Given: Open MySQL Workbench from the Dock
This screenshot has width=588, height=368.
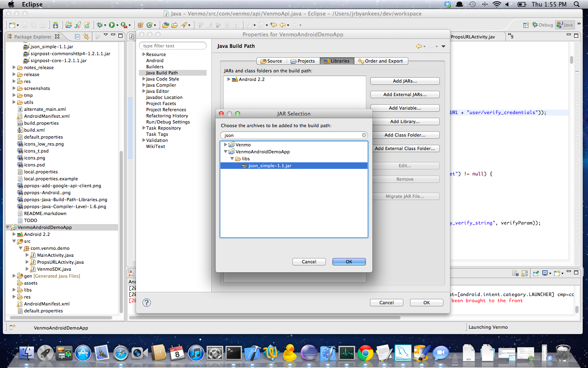Looking at the screenshot, I should tap(403, 352).
